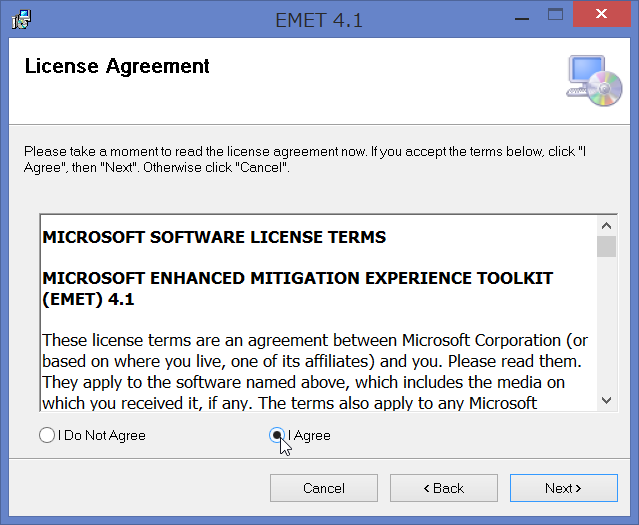Screen dimensions: 639x525
Task: Click the license text scroll up arrow
Action: click(606, 225)
